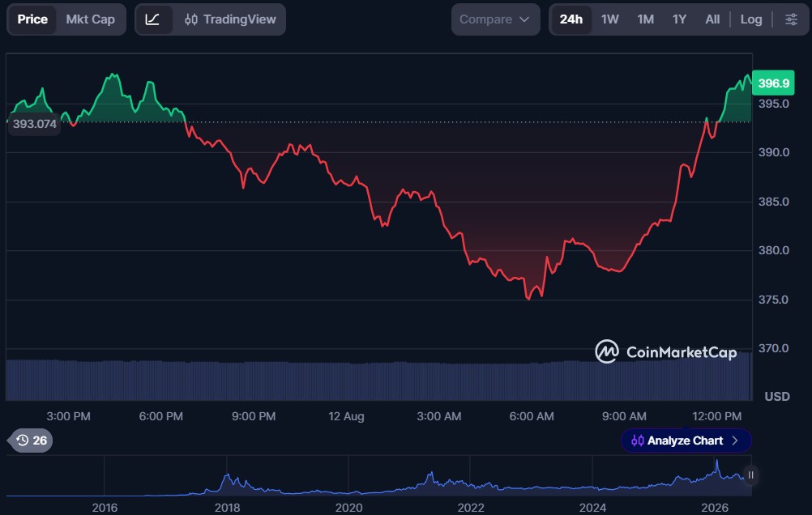Click the 6:00 AM time axis label
812x515 pixels.
coord(532,416)
